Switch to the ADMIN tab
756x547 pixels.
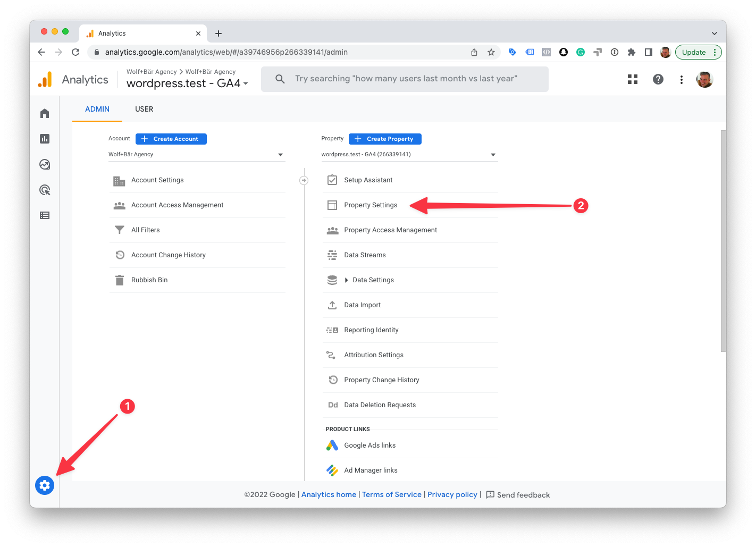point(97,109)
